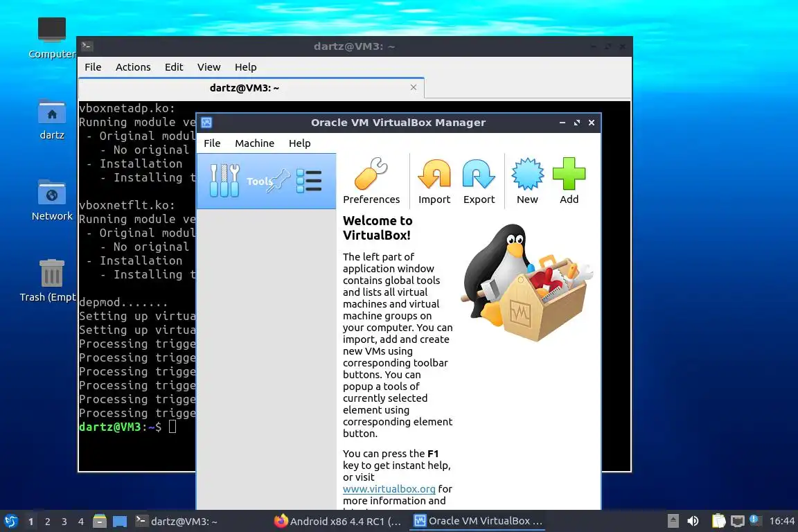The width and height of the screenshot is (798, 532).
Task: Click the show desktop taskbar icon
Action: tap(120, 521)
